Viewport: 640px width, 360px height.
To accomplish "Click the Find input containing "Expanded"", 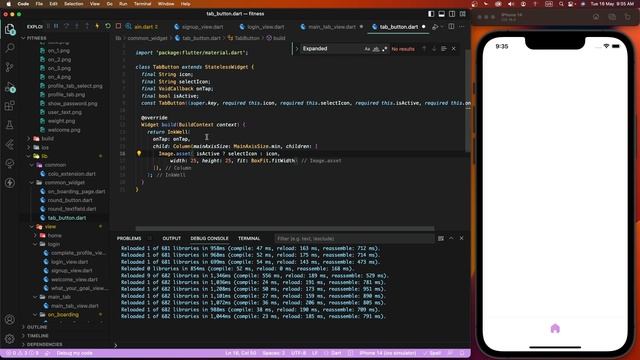I will point(332,49).
